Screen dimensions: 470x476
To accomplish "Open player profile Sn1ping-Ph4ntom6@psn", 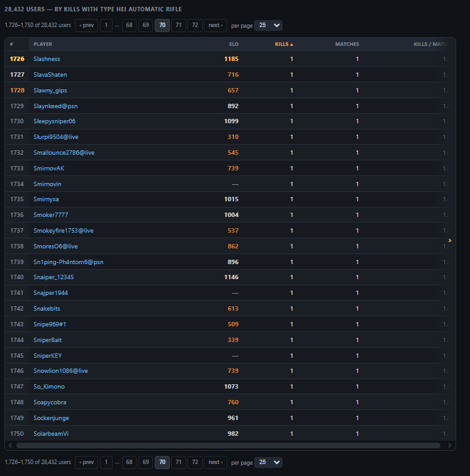I will coord(69,262).
